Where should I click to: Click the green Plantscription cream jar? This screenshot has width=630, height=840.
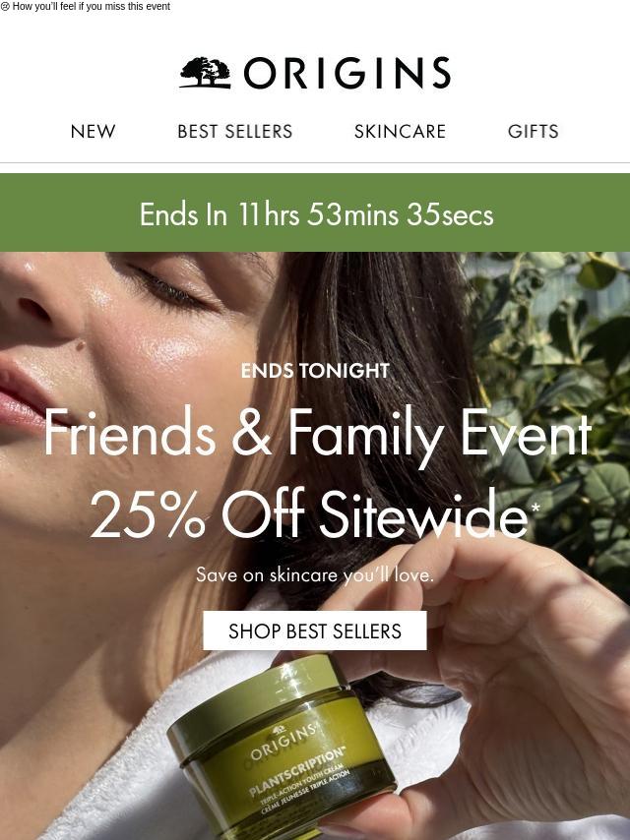coord(281,747)
